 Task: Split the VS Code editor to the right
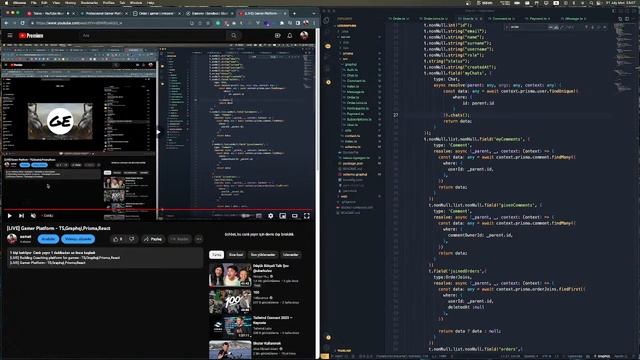click(x=627, y=19)
